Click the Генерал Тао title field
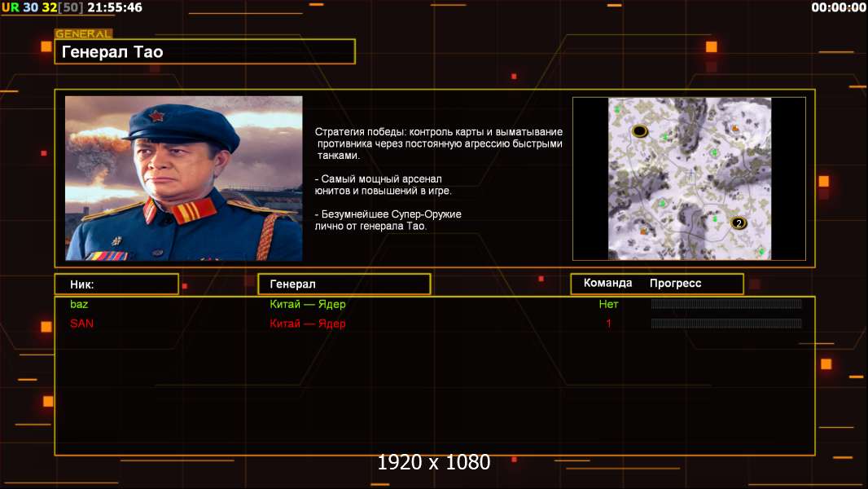This screenshot has height=489, width=868. point(205,51)
